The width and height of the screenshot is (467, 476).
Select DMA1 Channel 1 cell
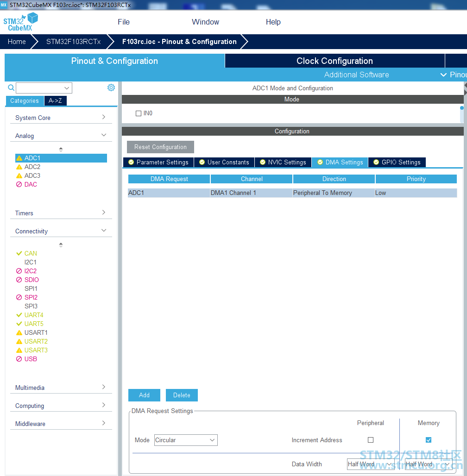[x=251, y=193]
